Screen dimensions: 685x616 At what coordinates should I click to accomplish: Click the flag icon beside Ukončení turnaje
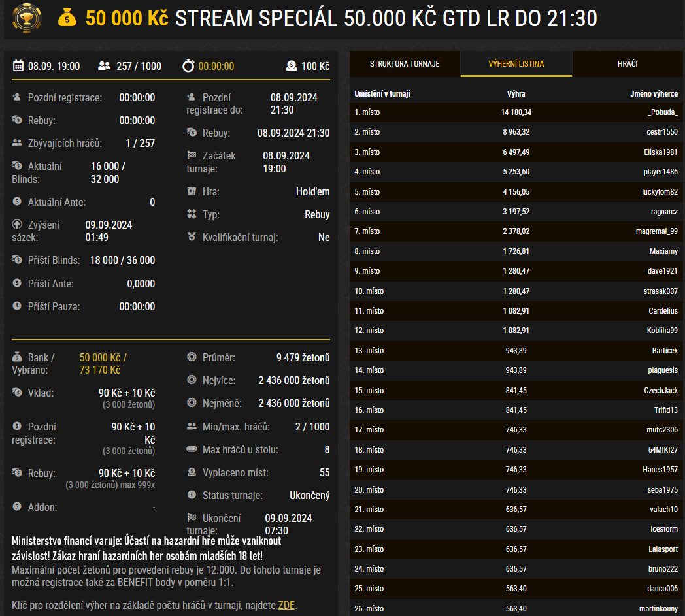[192, 517]
